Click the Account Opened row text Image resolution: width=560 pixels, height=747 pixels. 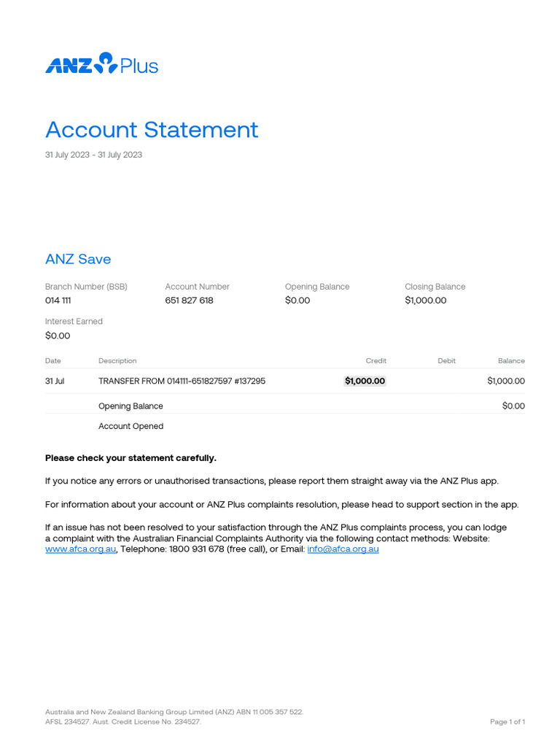(131, 426)
